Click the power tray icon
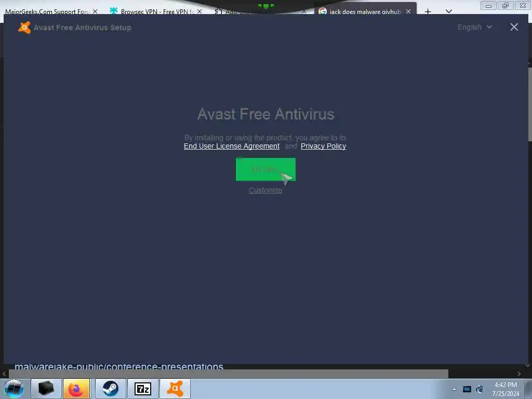Image resolution: width=532 pixels, height=399 pixels. 480,389
